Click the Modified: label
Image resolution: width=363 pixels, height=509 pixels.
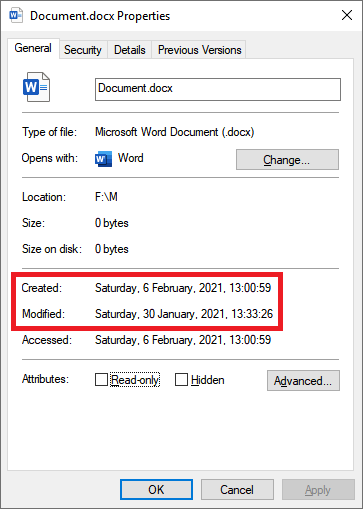pos(43,314)
